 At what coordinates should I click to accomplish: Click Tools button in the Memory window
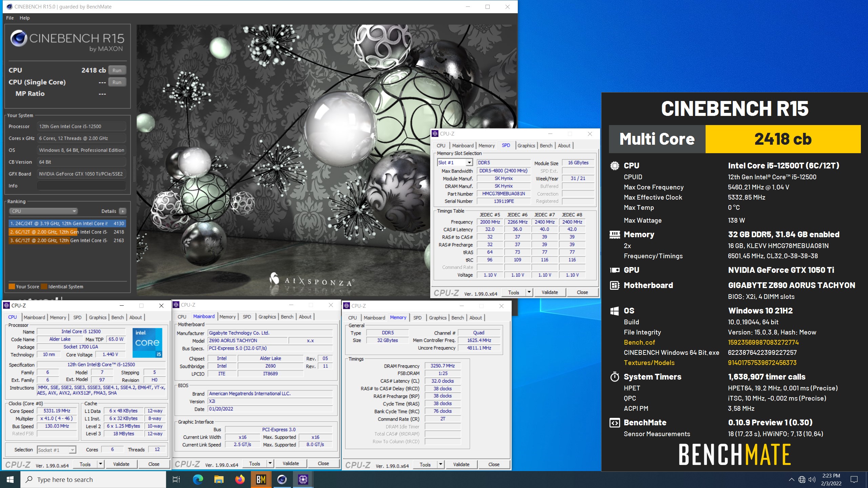click(425, 465)
